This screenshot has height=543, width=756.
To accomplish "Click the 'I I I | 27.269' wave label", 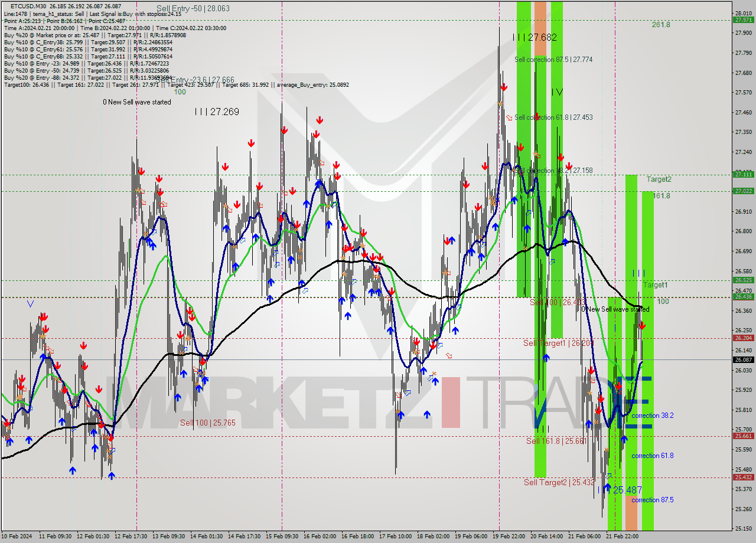I will click(x=217, y=112).
